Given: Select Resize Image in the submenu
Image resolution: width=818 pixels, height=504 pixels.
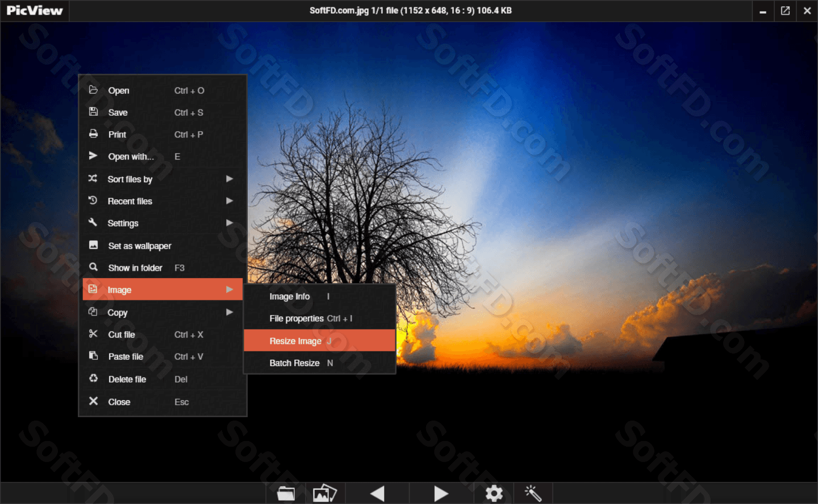Looking at the screenshot, I should pos(319,341).
